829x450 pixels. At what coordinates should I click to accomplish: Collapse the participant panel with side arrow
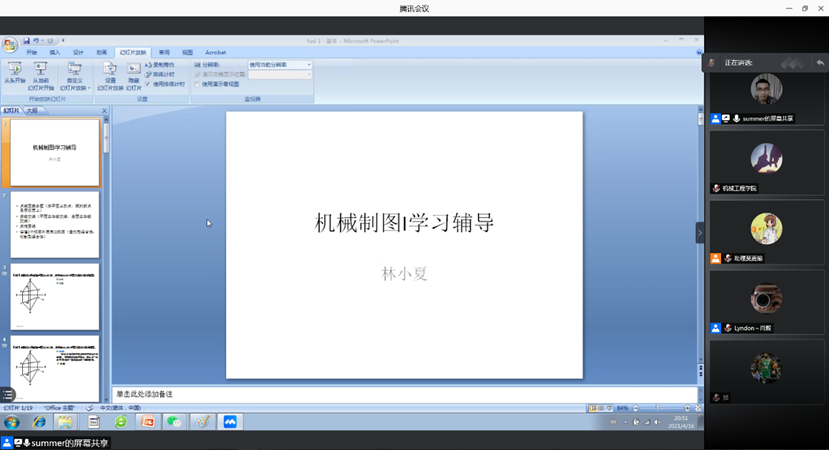pyautogui.click(x=700, y=232)
